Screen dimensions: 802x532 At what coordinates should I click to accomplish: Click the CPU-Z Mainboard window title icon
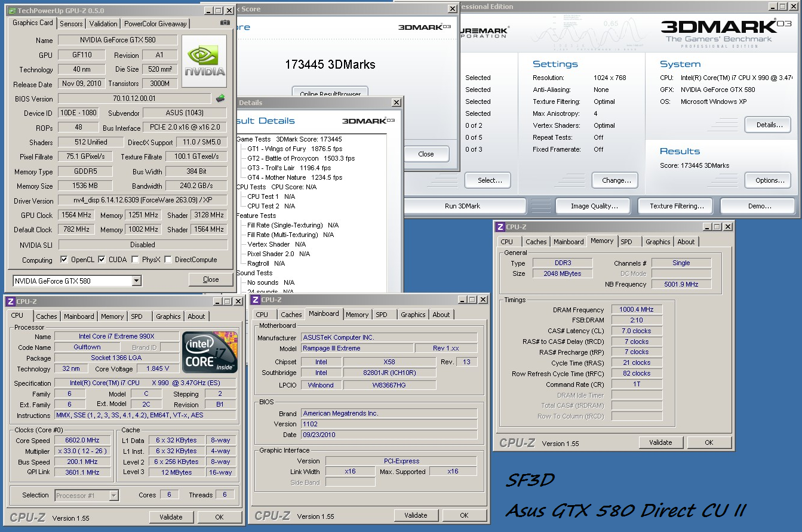tap(255, 300)
